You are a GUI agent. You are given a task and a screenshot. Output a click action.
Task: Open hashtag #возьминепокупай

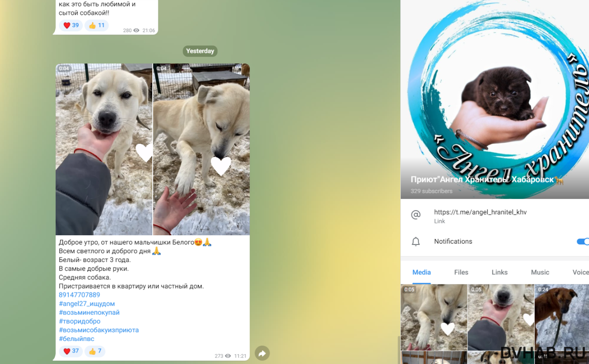(x=89, y=312)
